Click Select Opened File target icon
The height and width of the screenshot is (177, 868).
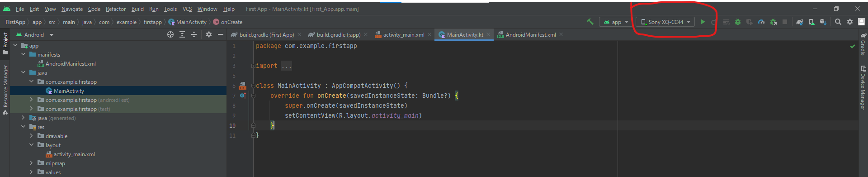tap(170, 34)
